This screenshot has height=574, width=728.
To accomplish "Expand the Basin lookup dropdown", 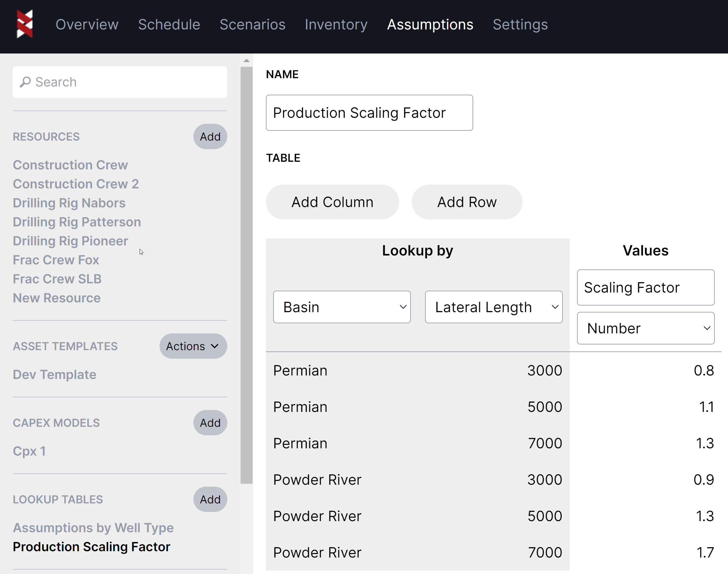I will (341, 307).
